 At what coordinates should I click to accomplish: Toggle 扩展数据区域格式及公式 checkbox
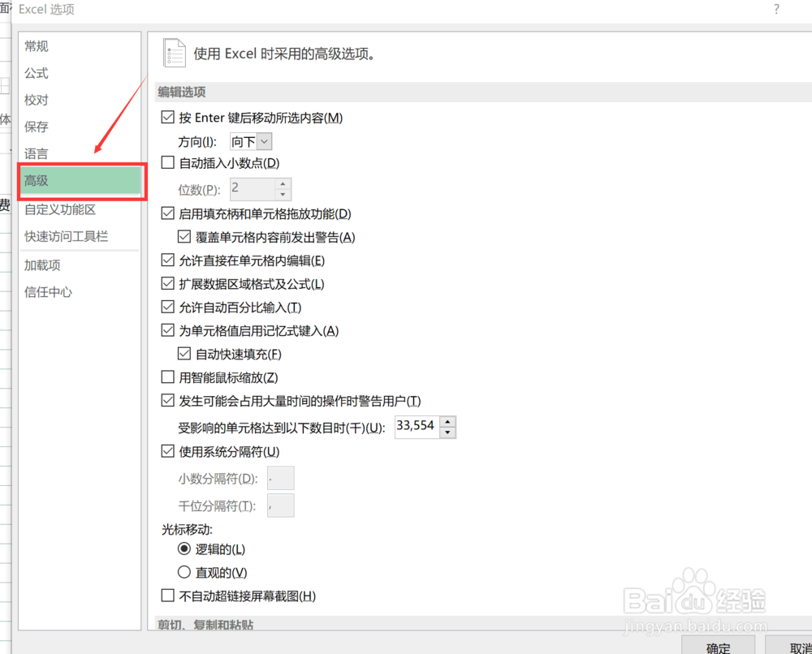(168, 283)
